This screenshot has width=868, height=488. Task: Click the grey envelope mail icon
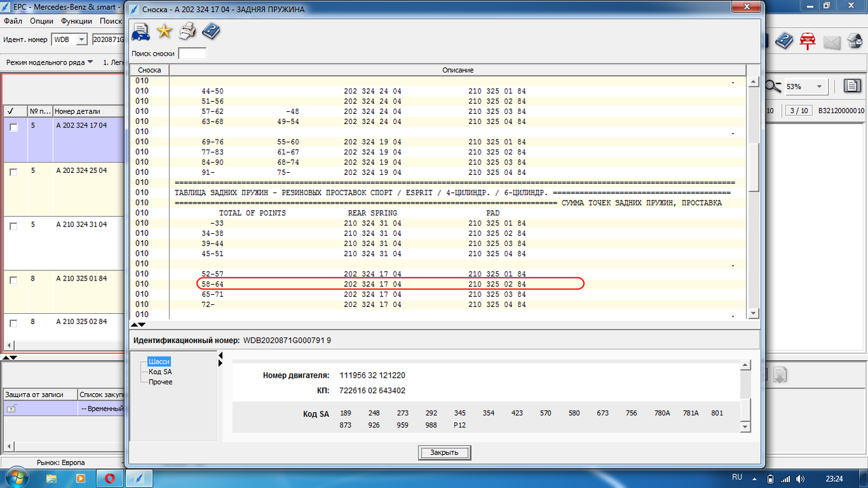(831, 42)
